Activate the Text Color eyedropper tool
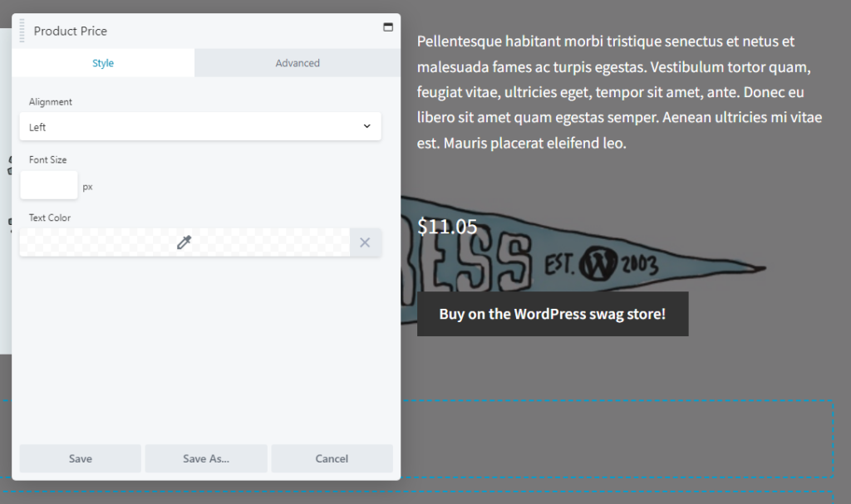 pos(184,242)
